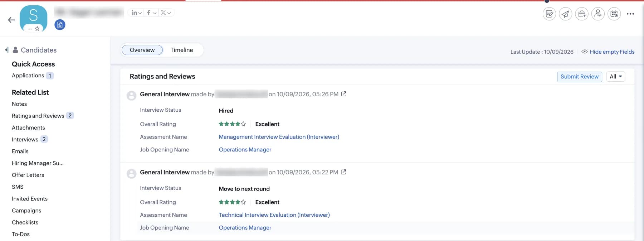Screen dimensions: 644x241
Task: Open the edit note icon in header
Action: point(549,14)
